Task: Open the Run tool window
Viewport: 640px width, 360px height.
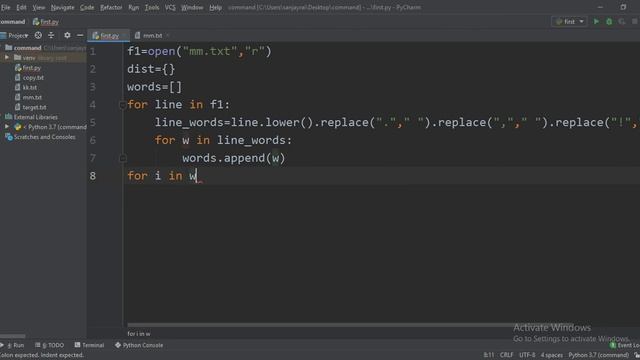Action: pos(15,345)
